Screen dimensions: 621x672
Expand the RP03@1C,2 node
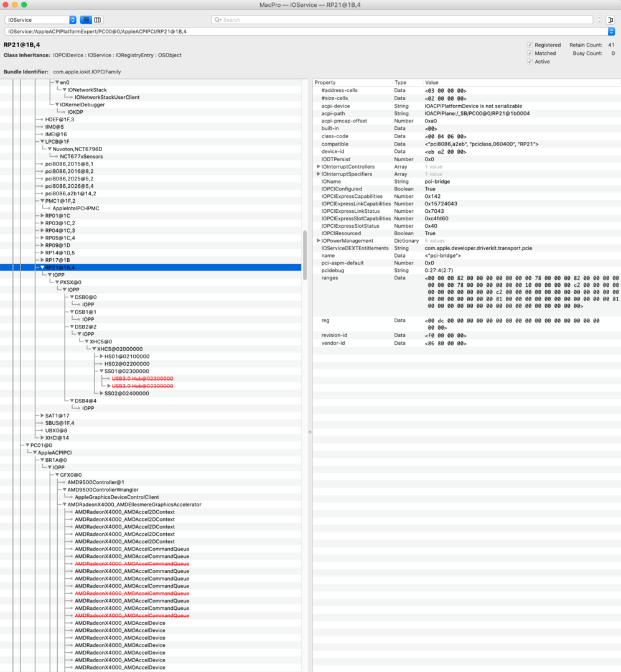pos(42,223)
